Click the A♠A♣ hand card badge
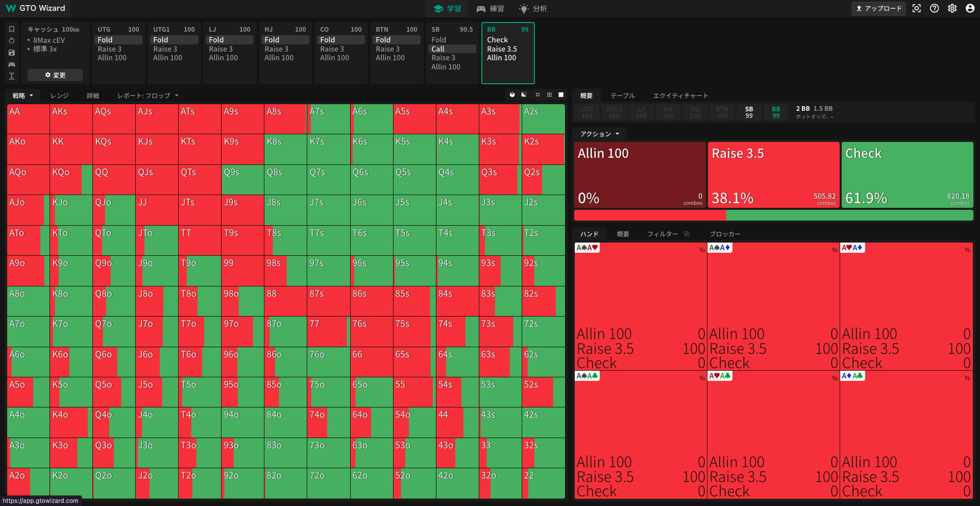 (x=587, y=376)
